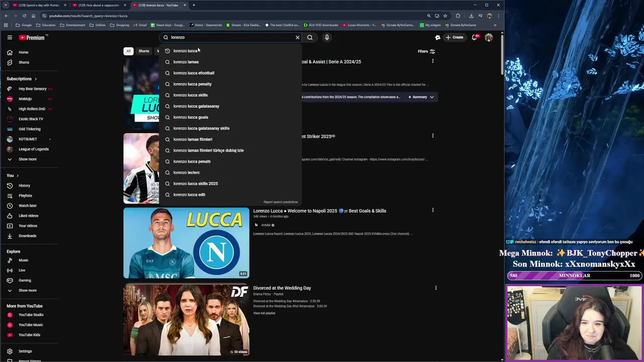Open more options for Divorced playlist
The width and height of the screenshot is (644, 362).
[436, 288]
